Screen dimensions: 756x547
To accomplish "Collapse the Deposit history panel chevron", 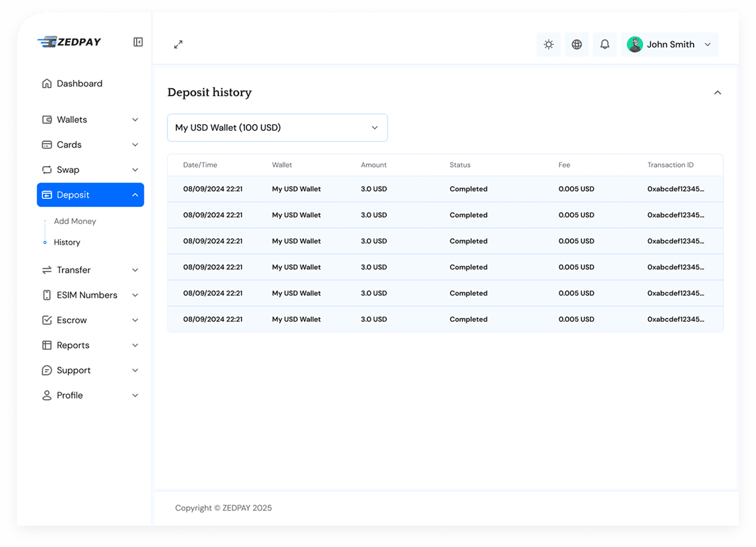I will [717, 93].
